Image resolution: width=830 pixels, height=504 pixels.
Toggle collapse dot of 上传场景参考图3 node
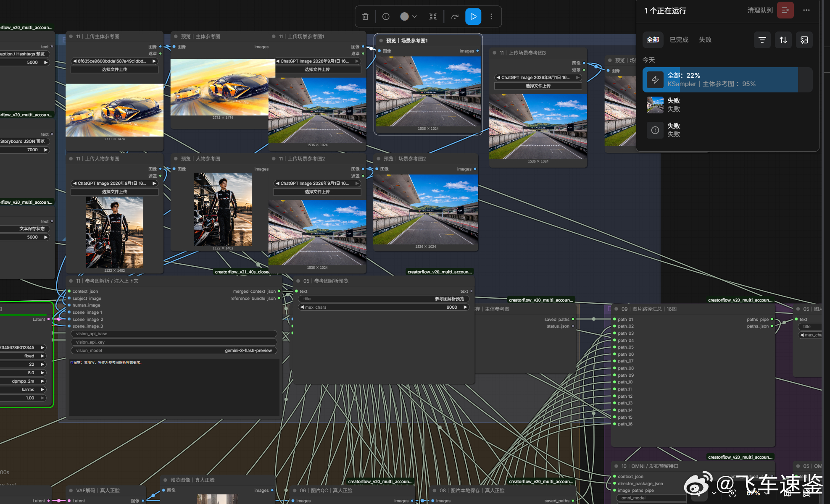coord(495,53)
